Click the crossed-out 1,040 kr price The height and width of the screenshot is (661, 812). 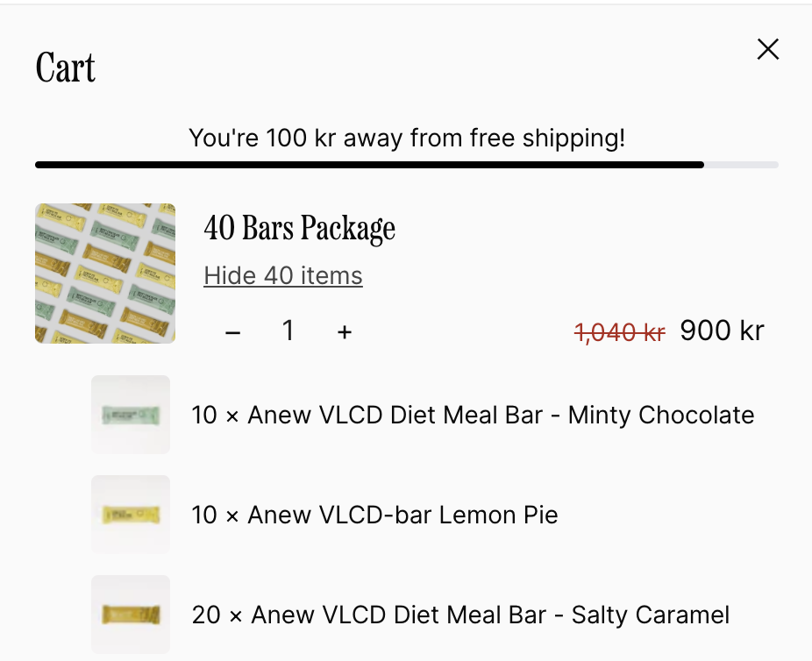[x=619, y=331]
